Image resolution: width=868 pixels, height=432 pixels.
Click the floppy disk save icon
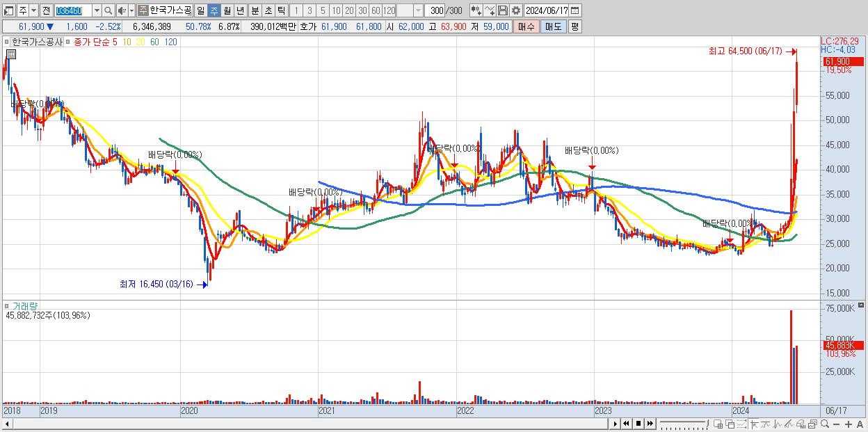pos(502,10)
